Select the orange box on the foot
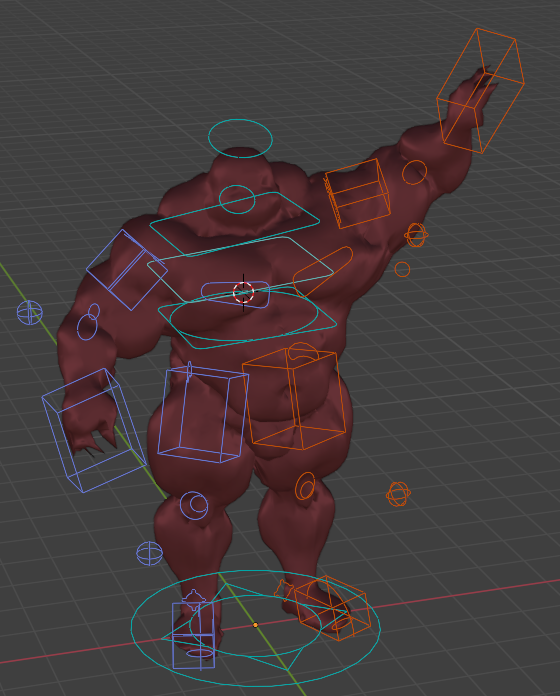This screenshot has width=560, height=696. pyautogui.click(x=332, y=608)
